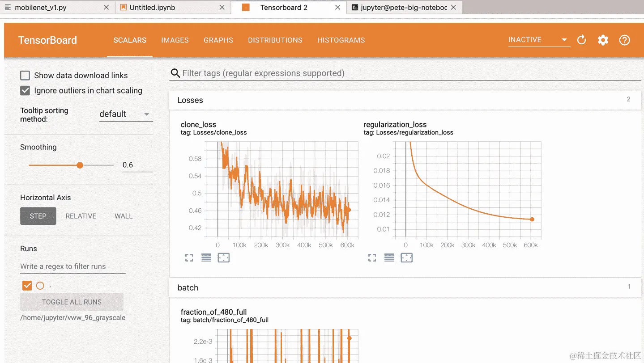Click the fraction_of_480_full chart plot area
This screenshot has height=363, width=644.
click(x=287, y=346)
